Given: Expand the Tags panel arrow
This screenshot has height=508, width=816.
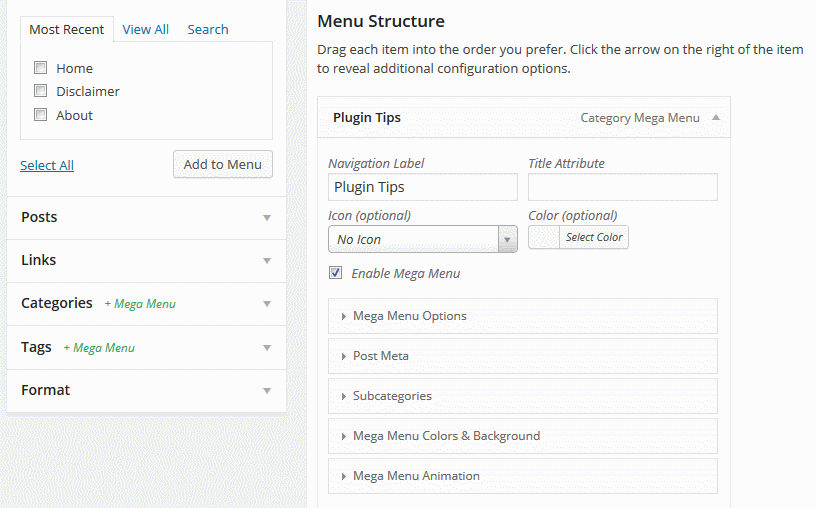Looking at the screenshot, I should (267, 348).
